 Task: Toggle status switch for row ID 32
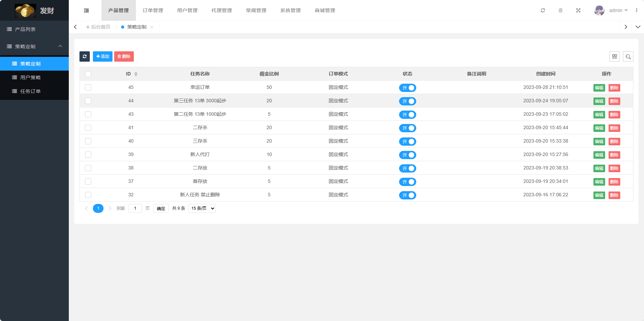coord(408,195)
